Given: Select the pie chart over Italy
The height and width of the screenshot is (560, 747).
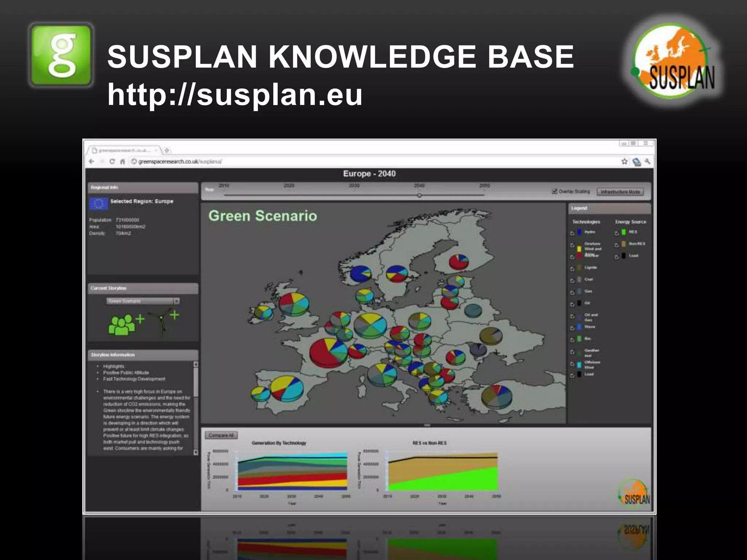Looking at the screenshot, I should click(382, 374).
